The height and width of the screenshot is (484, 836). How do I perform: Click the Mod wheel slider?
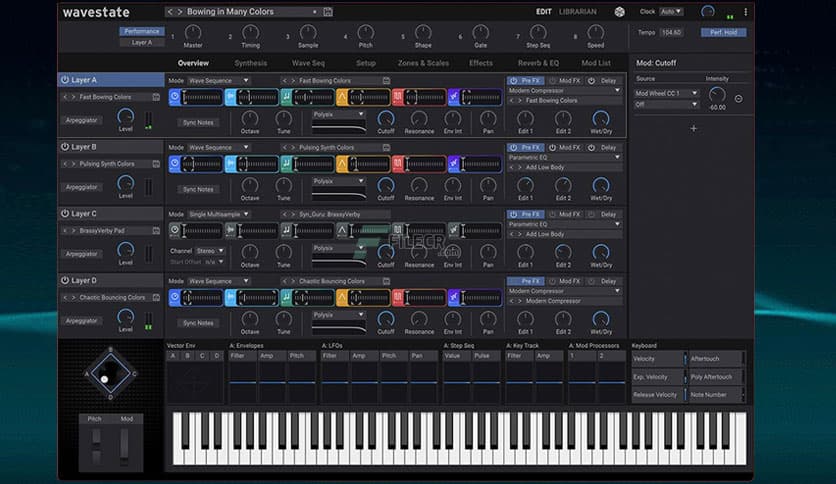(124, 445)
